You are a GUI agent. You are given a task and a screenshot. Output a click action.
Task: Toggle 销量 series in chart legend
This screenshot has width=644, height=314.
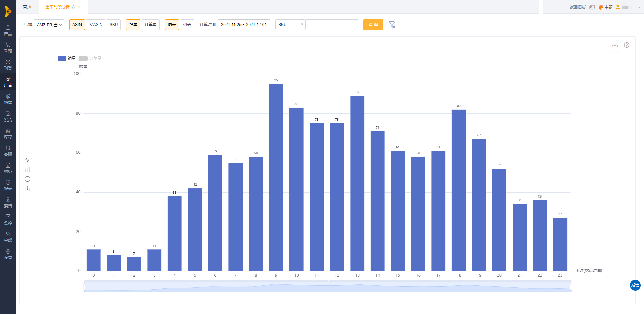tap(67, 58)
